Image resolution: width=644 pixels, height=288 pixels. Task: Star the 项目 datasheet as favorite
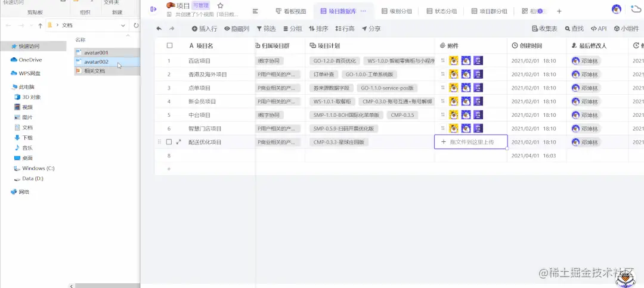click(221, 6)
